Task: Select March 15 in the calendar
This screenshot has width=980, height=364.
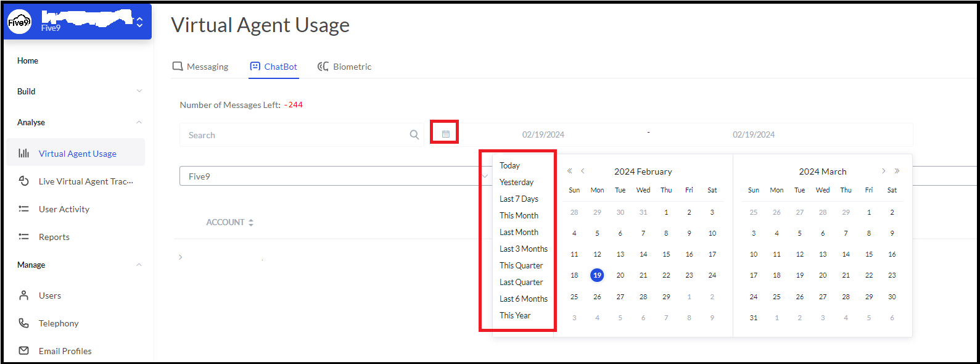Action: coord(869,254)
